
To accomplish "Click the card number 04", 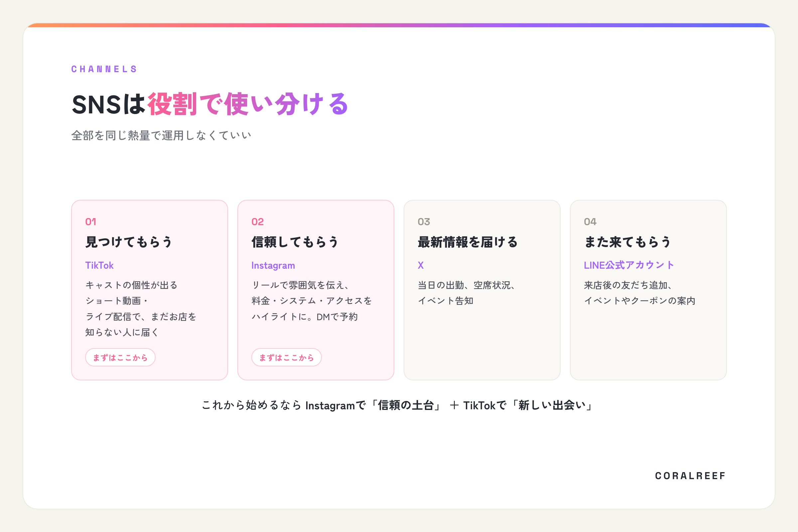I will 590,221.
